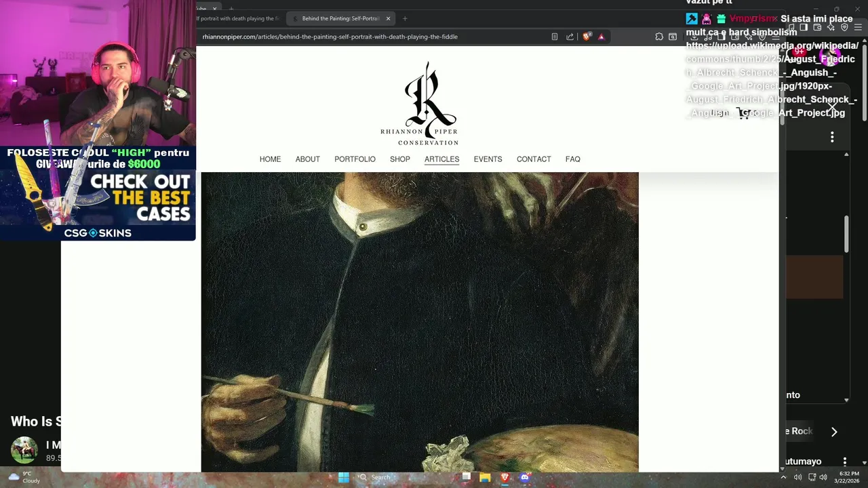Open three-dot menu at top of back panel
The height and width of the screenshot is (488, 868).
coord(832,138)
